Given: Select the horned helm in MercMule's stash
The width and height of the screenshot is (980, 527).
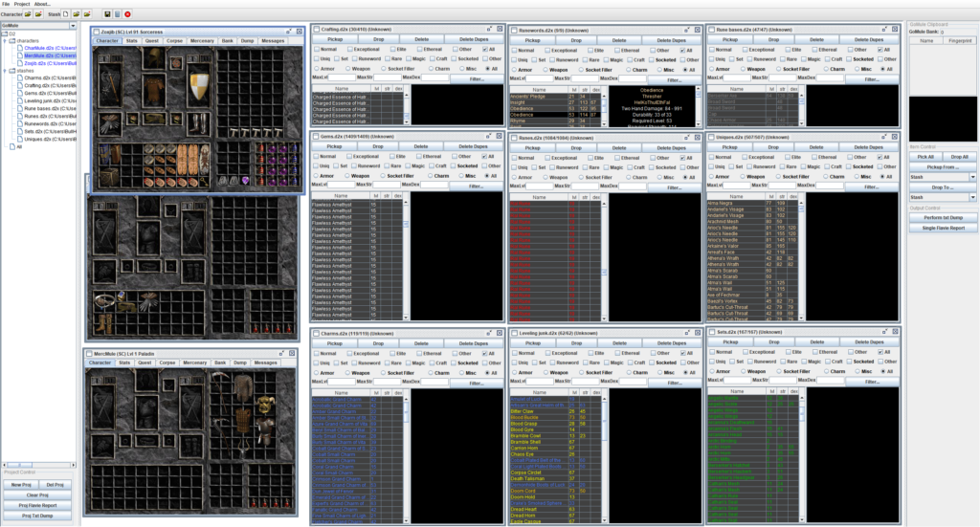Looking at the screenshot, I should click(x=266, y=403).
